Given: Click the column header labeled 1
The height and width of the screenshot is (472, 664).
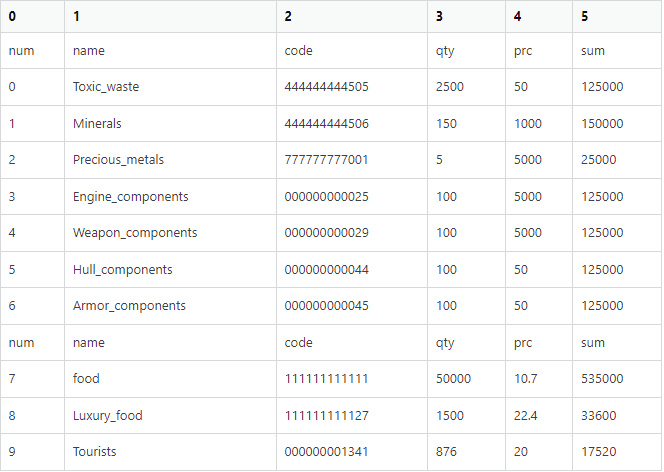Looking at the screenshot, I should click(x=170, y=17).
